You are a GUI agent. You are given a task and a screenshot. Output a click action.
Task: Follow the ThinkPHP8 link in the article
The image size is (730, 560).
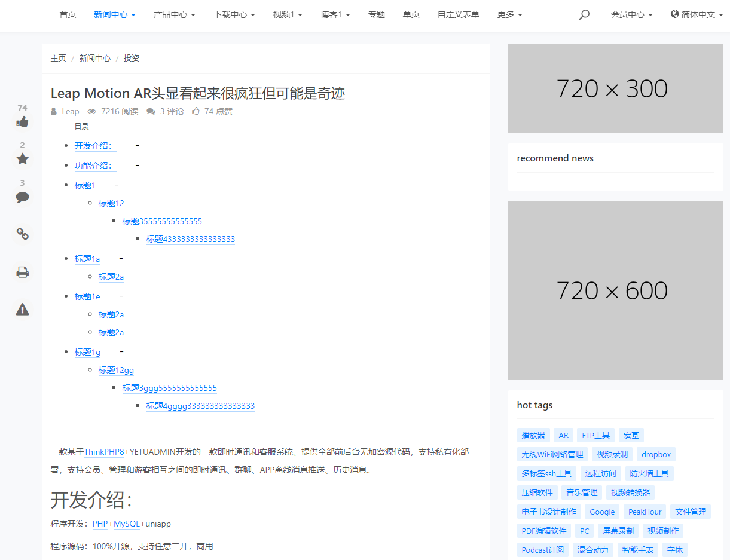104,452
